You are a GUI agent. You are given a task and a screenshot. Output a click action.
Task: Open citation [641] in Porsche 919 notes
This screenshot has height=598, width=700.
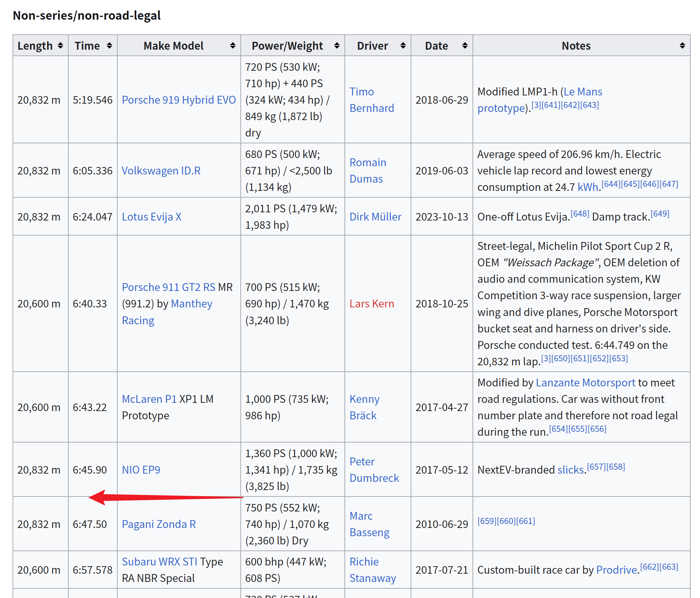(x=551, y=105)
